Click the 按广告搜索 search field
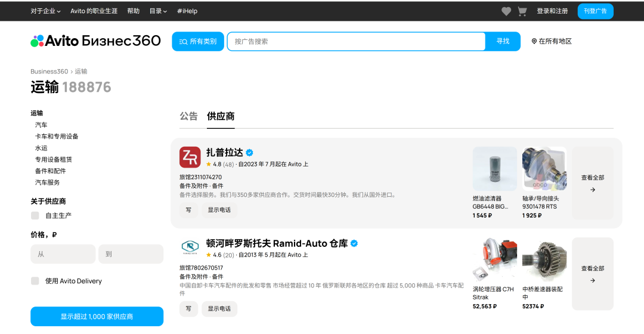 (x=356, y=42)
